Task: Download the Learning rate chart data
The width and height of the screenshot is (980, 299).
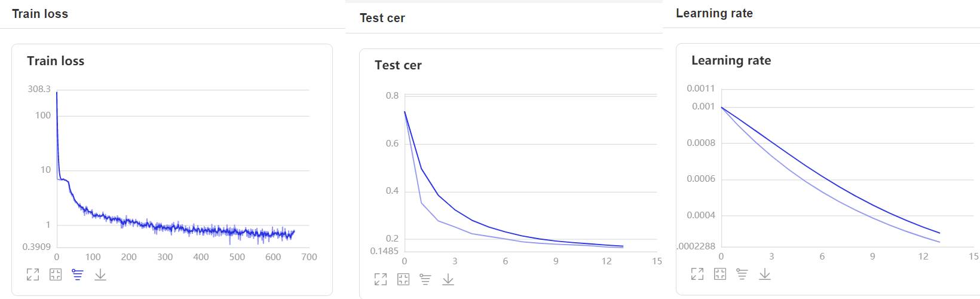Action: coord(765,274)
